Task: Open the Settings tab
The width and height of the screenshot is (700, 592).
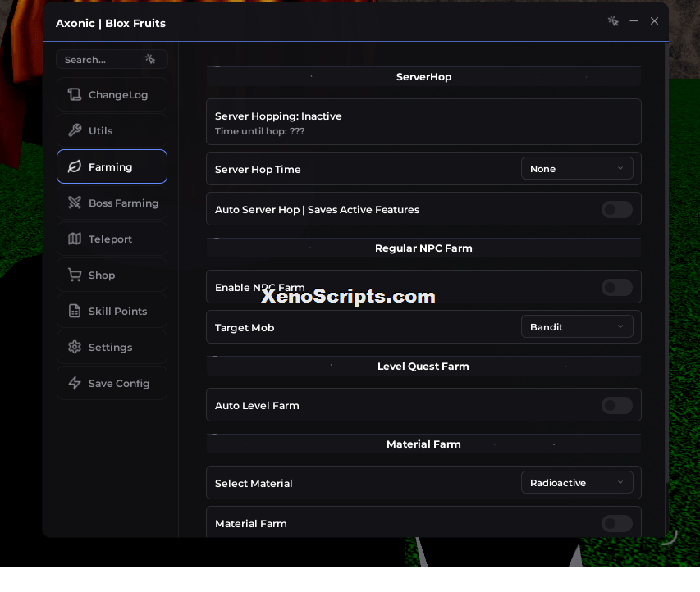Action: (112, 347)
